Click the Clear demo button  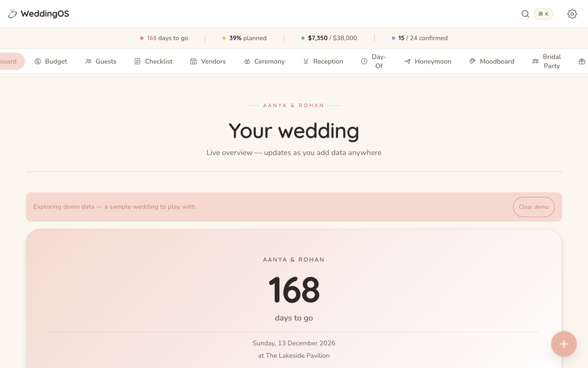(534, 207)
